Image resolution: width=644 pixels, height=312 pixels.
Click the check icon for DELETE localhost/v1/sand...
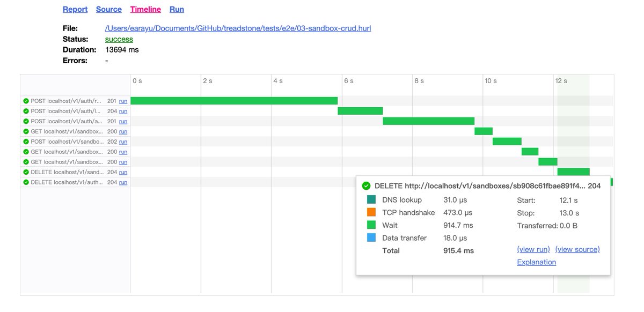coord(26,172)
